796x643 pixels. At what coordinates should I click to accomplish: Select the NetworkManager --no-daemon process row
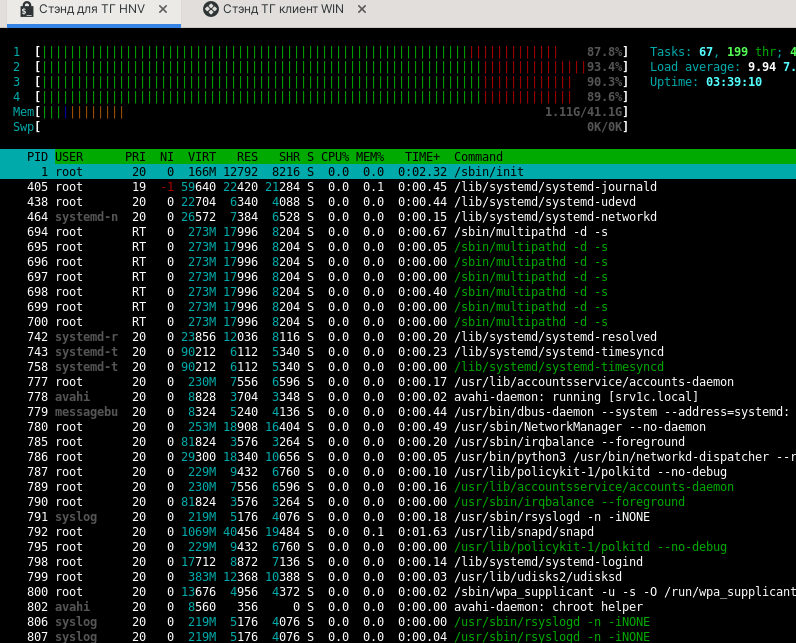pos(400,427)
